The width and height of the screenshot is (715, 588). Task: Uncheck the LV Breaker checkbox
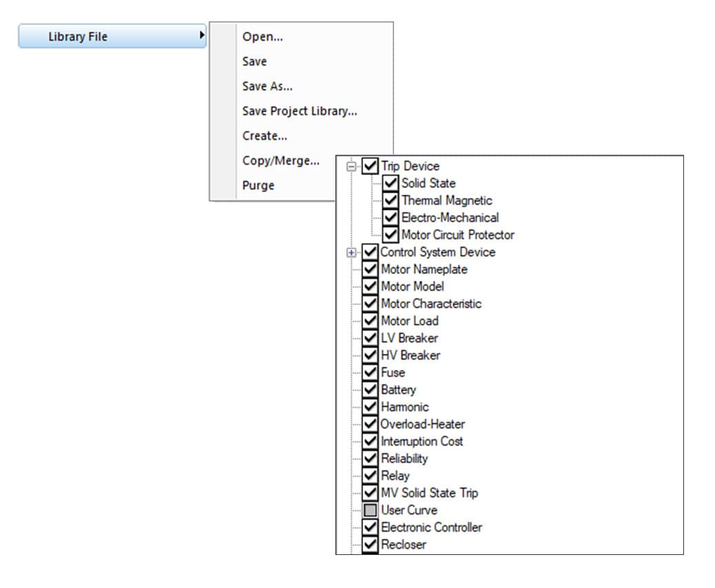(x=369, y=338)
